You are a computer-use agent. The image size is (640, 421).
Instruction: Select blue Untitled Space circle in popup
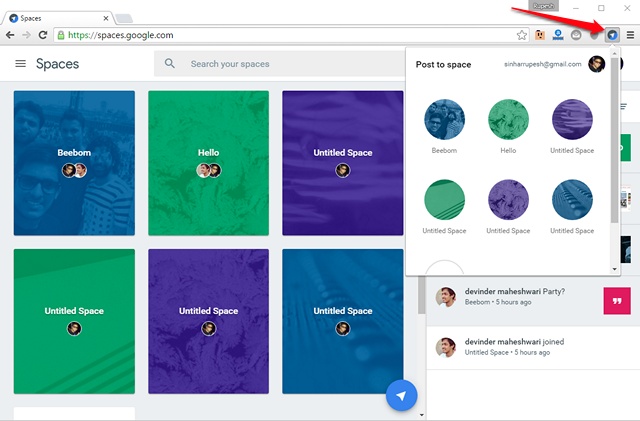[x=572, y=200]
